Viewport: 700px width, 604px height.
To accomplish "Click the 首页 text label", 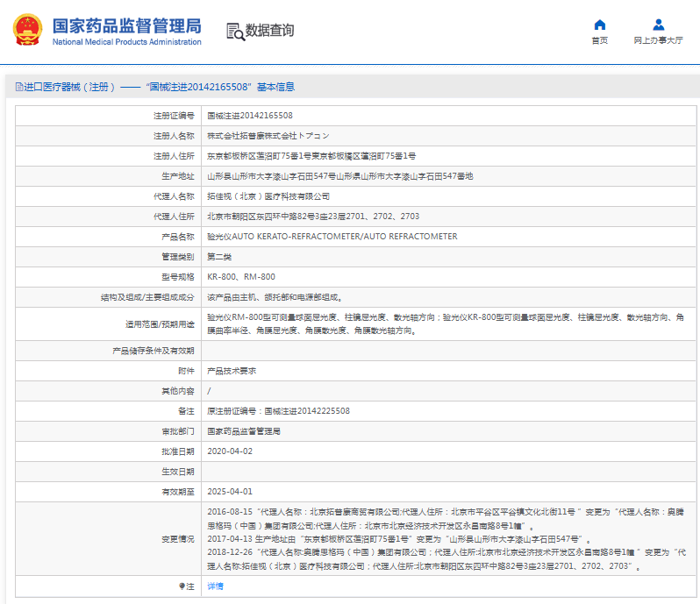I will 599,40.
